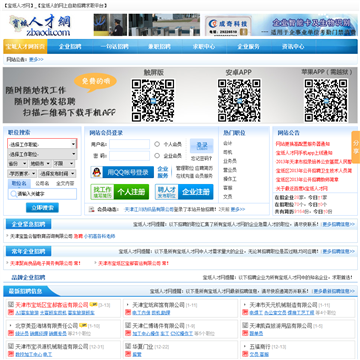Click the 登录 login button
Viewport: 360px width, 360px height.
[x=202, y=146]
